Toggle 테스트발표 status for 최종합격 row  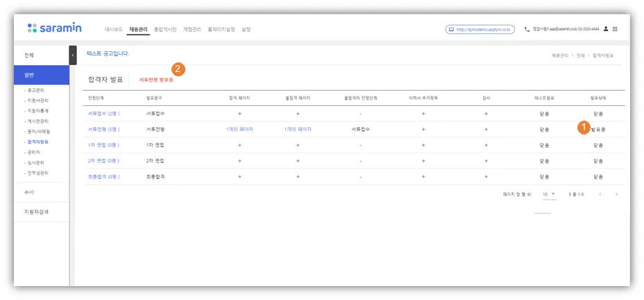click(544, 177)
